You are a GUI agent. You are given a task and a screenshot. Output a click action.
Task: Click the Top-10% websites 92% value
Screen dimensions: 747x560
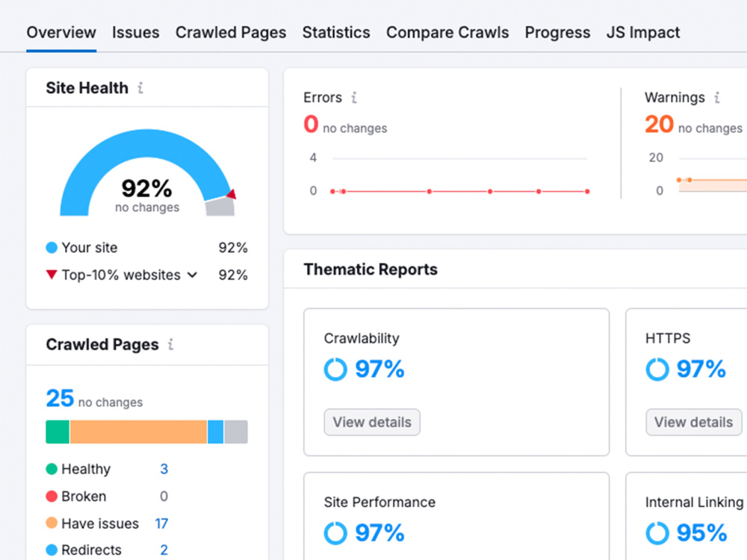tap(233, 276)
